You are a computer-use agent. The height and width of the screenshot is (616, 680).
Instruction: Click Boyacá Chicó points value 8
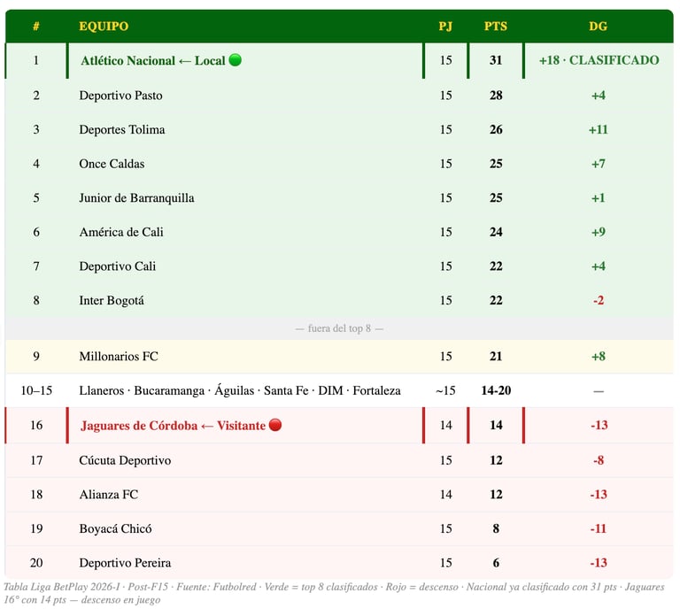point(496,528)
